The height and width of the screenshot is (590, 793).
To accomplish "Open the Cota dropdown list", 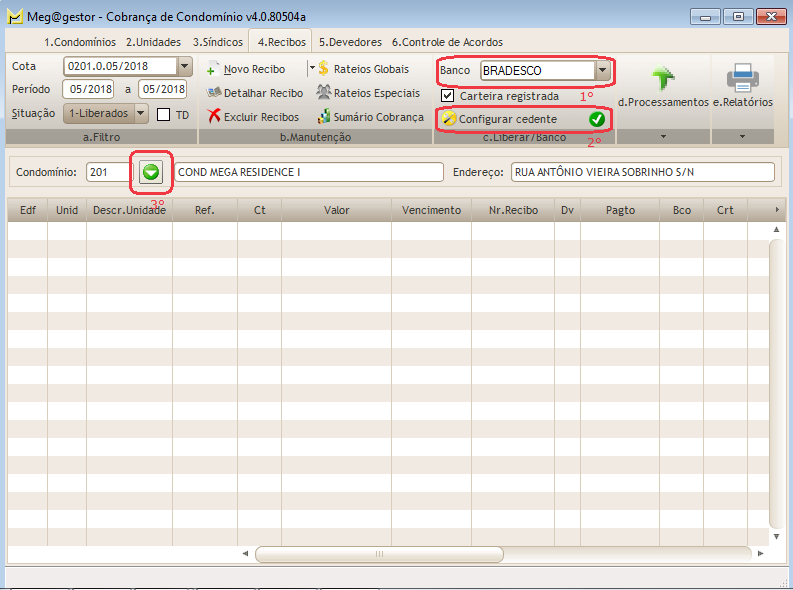I will pyautogui.click(x=184, y=67).
